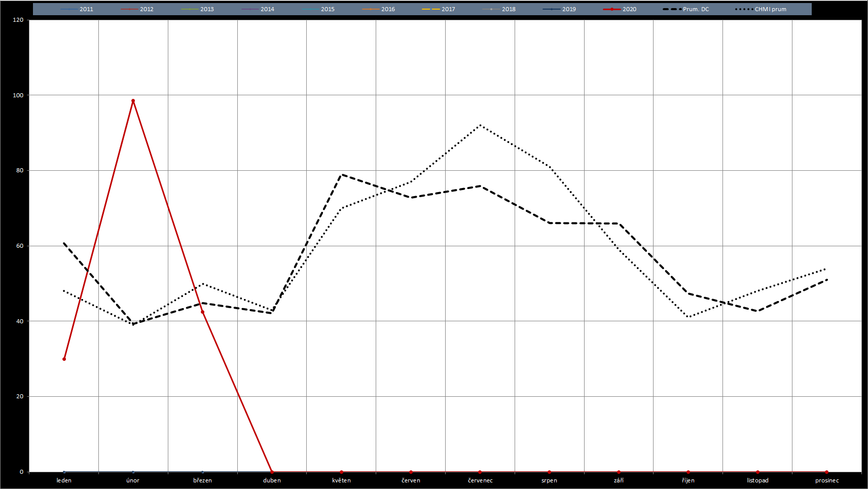Click the y-axis value 20

click(20, 396)
